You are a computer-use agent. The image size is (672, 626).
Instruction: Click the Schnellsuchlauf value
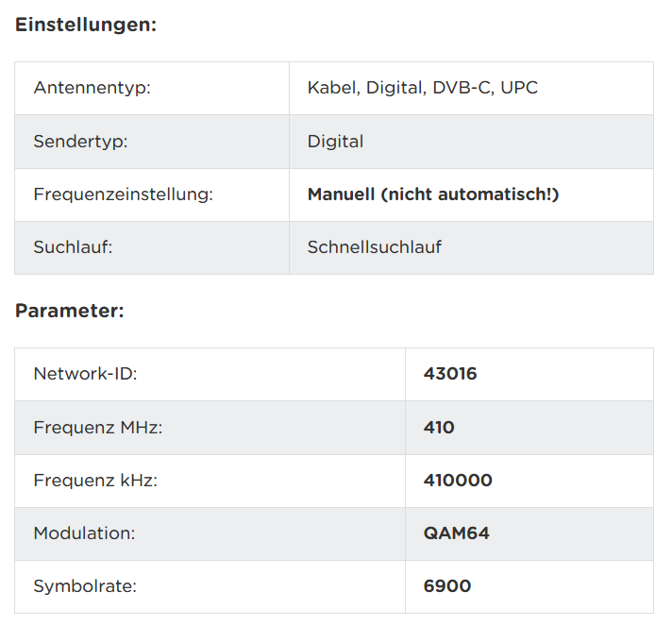(375, 247)
